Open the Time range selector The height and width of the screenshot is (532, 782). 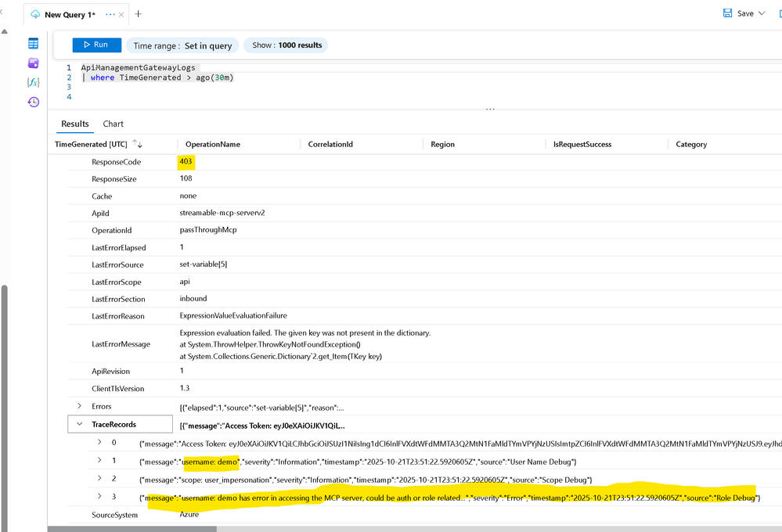tap(182, 45)
